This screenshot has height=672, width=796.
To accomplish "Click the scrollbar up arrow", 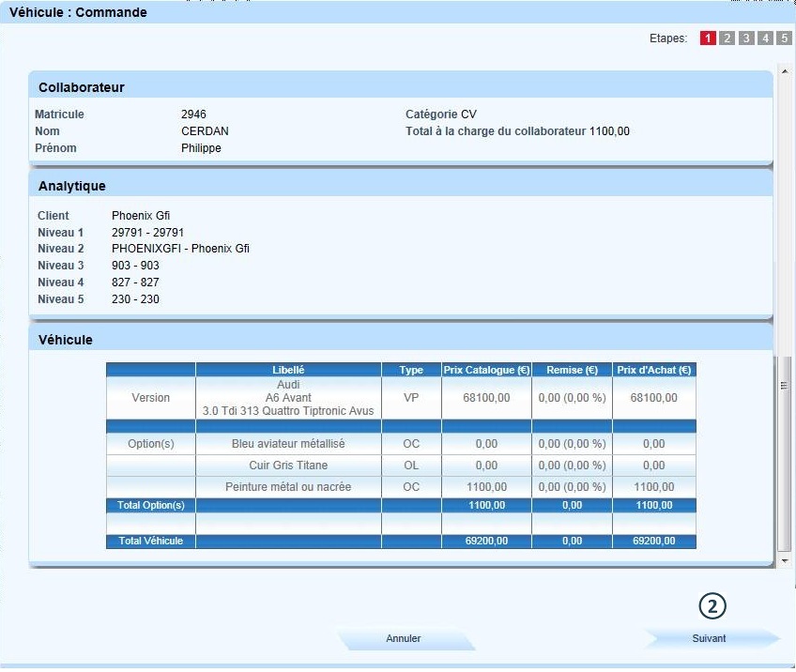I will 785,71.
